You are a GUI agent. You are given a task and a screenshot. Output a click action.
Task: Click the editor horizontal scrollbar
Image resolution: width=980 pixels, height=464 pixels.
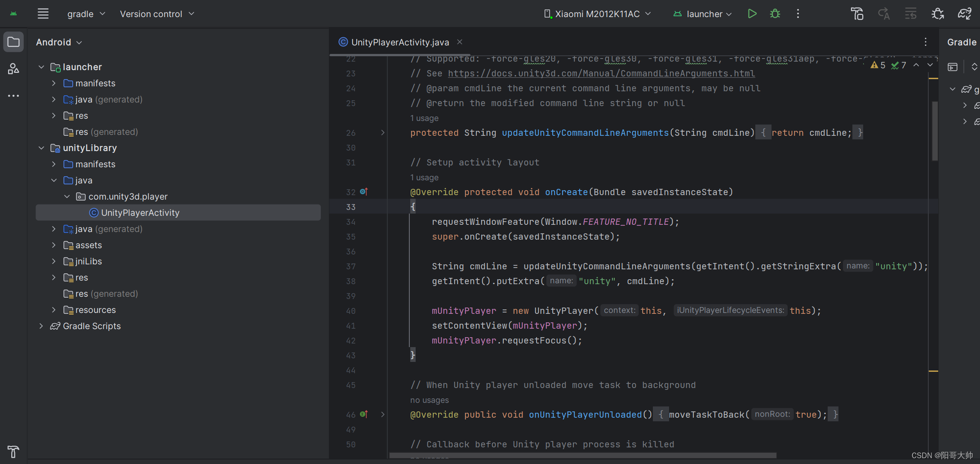point(583,455)
